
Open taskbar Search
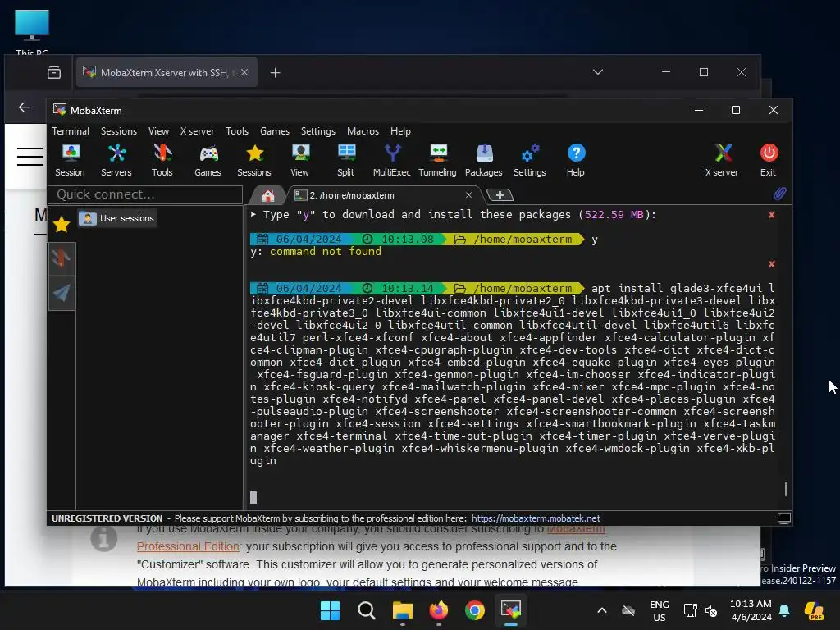[x=367, y=610]
